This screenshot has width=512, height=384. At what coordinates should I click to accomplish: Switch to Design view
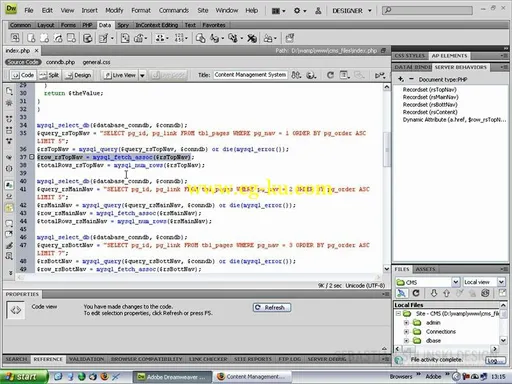(79, 75)
